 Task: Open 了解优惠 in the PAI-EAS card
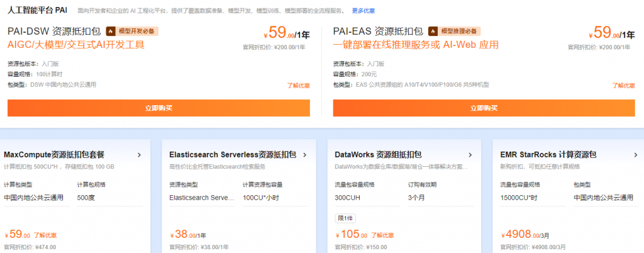click(x=623, y=85)
